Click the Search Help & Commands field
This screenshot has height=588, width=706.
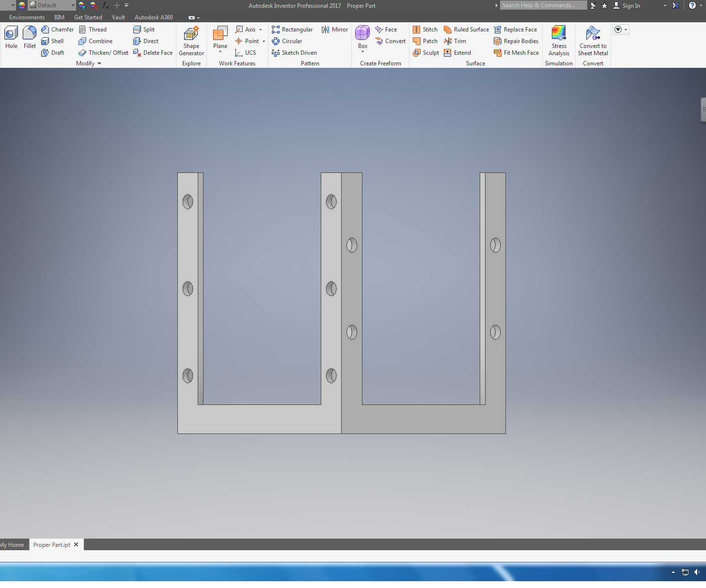543,5
